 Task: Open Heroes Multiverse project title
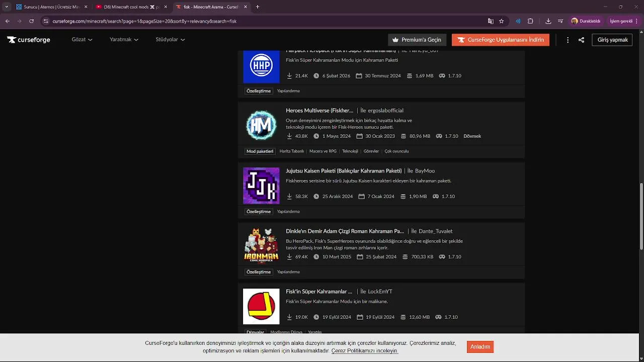tap(319, 111)
